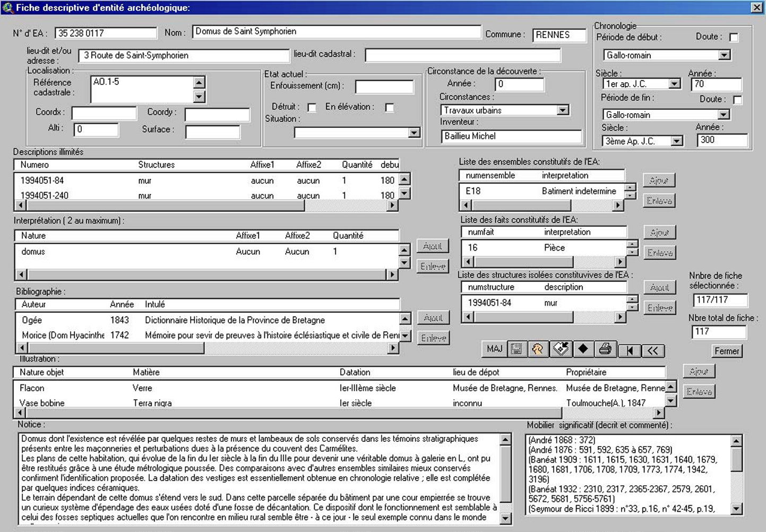
Task: Select the Vase bobine Terra nigra row
Action: pos(340,403)
